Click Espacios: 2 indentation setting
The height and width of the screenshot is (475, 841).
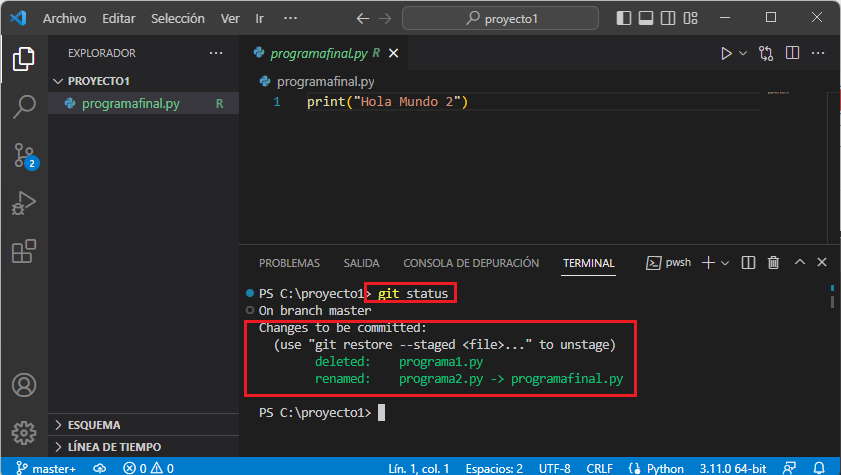(494, 468)
